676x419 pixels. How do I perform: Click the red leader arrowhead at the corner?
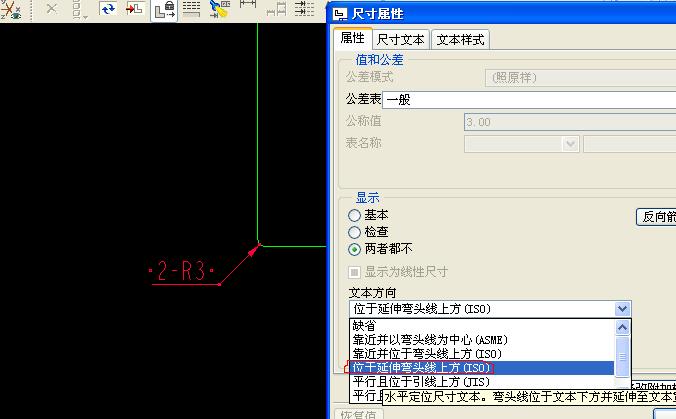click(254, 249)
